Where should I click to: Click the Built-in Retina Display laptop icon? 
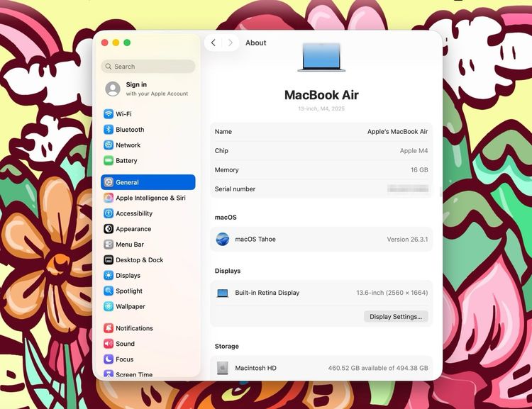(x=223, y=293)
